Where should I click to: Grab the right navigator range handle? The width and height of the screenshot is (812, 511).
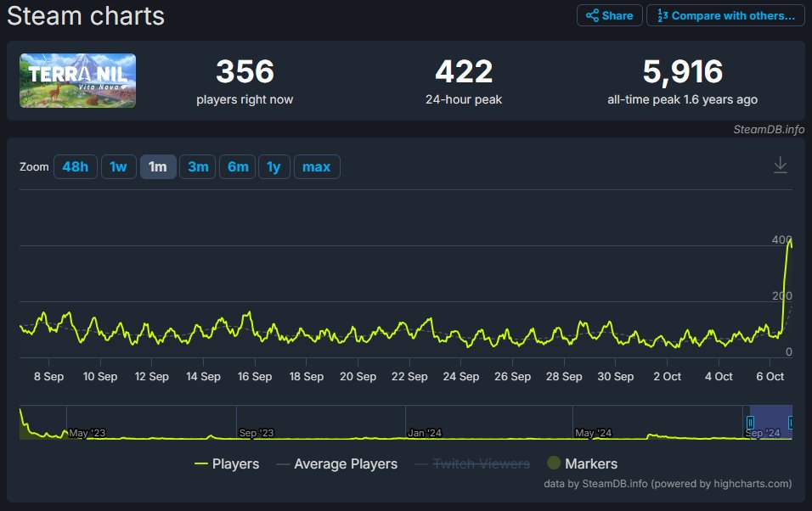point(790,423)
